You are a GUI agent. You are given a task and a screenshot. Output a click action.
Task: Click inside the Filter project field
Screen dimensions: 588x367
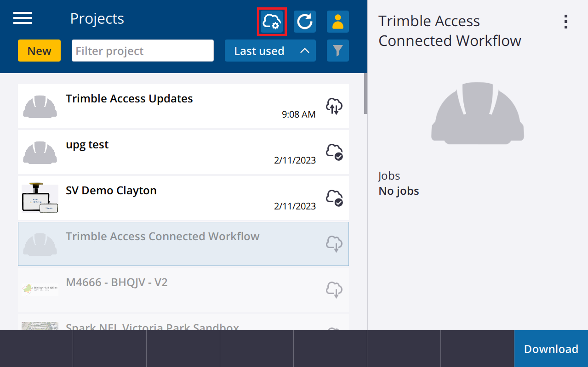(x=143, y=51)
